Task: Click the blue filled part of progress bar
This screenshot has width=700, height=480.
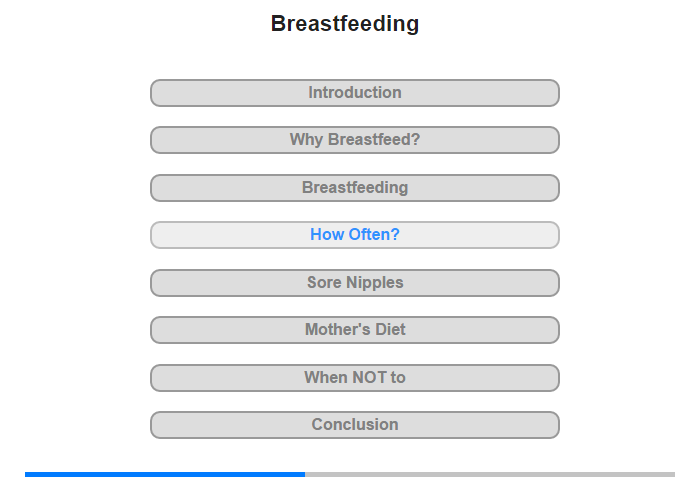Action: click(165, 474)
